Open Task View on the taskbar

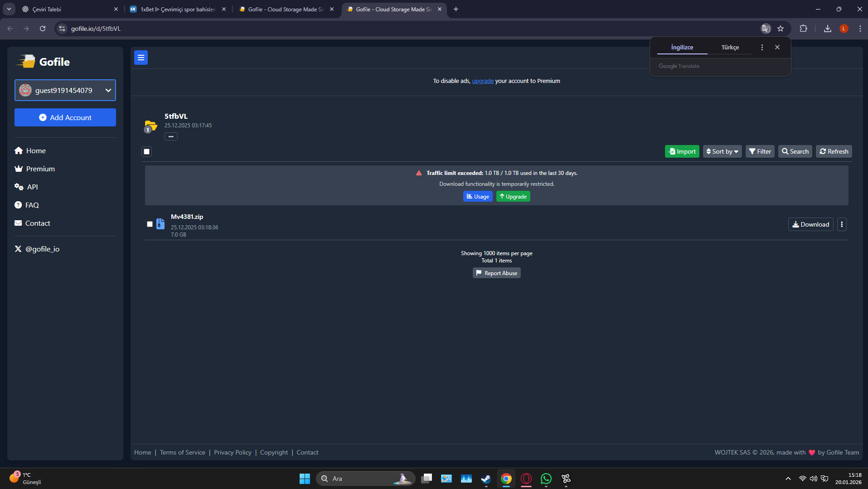[x=427, y=479]
